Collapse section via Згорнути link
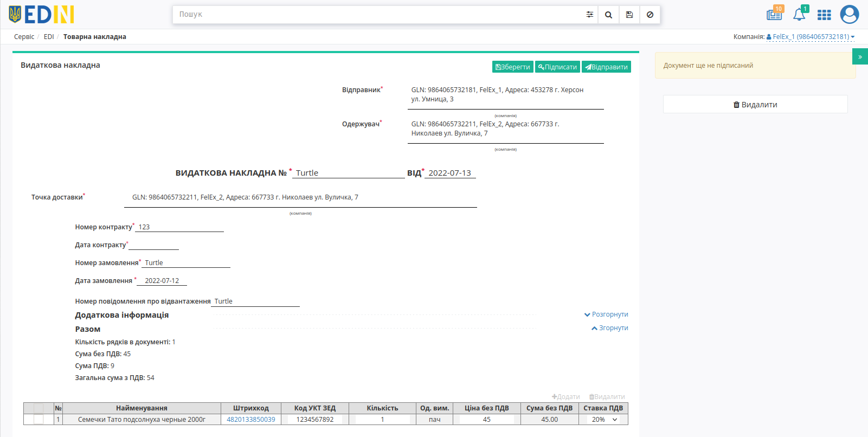This screenshot has width=868, height=437. click(x=609, y=328)
